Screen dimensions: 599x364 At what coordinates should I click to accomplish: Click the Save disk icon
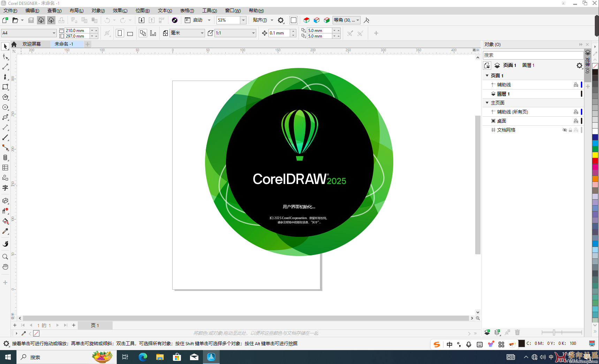tap(31, 20)
